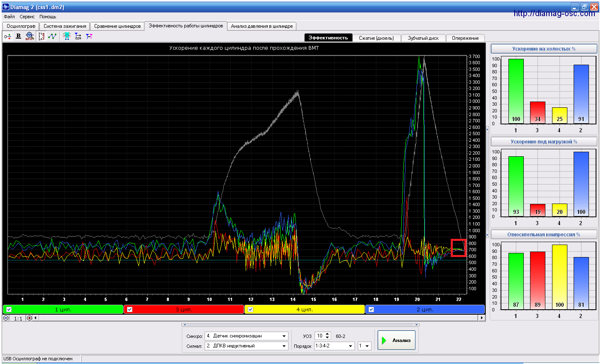Click the Анализ button
The image size is (601, 364).
tap(396, 340)
